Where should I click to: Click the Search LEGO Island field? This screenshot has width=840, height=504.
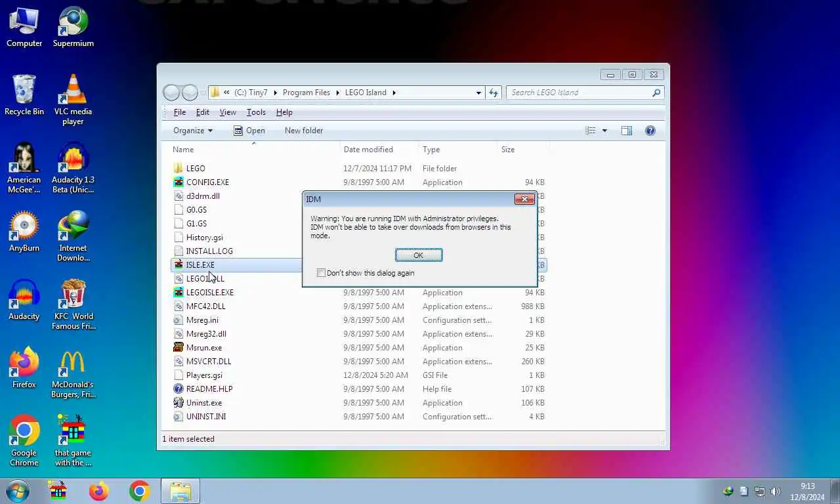pyautogui.click(x=585, y=93)
